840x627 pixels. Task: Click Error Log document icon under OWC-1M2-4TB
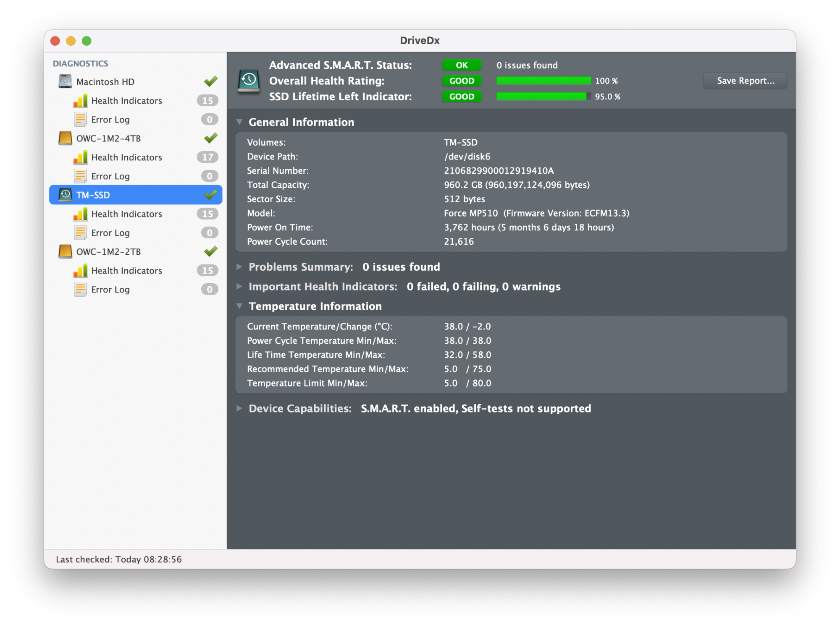click(x=80, y=176)
